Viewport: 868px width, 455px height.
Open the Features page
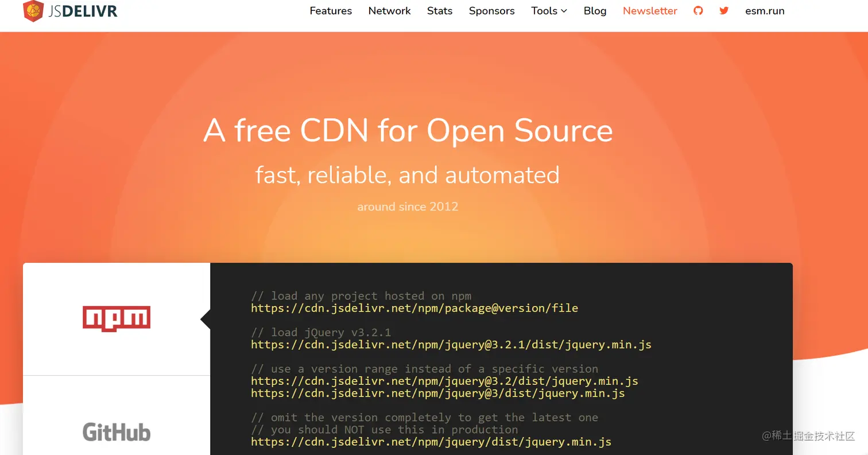click(x=331, y=11)
